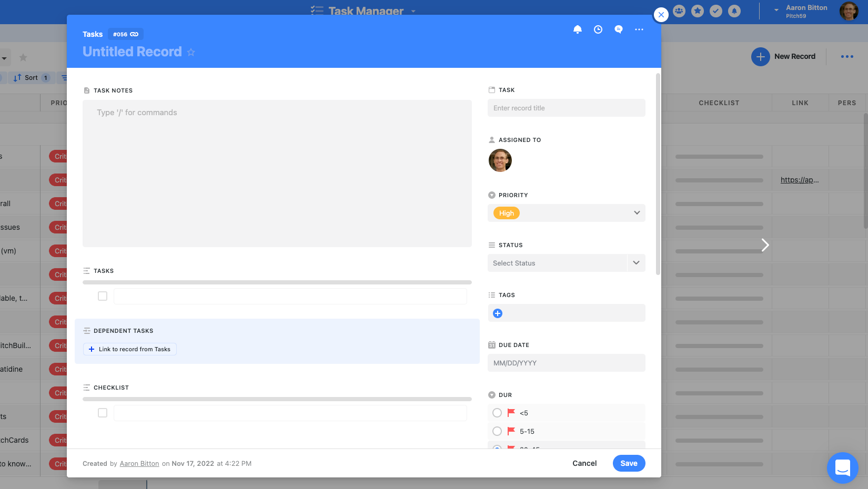Open the comments speech bubble icon
Viewport: 868px width, 489px height.
tap(618, 29)
